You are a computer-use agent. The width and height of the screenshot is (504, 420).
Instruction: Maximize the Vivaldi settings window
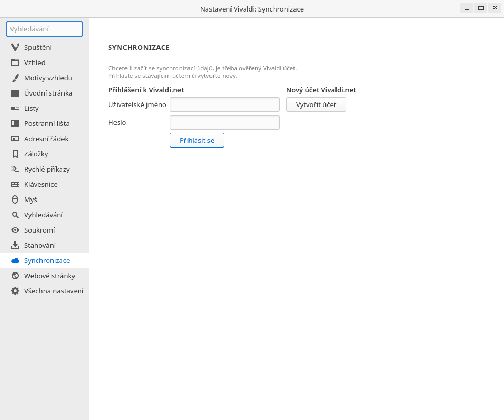pyautogui.click(x=481, y=8)
